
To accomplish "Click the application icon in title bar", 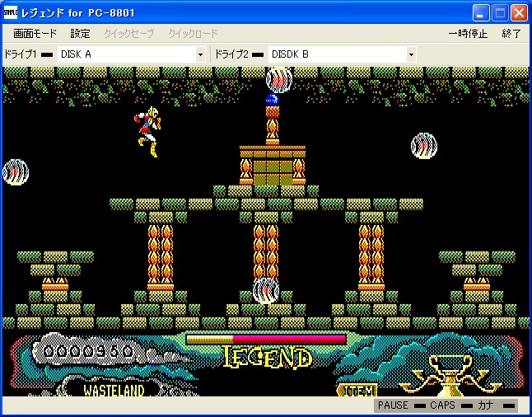I will pyautogui.click(x=10, y=12).
